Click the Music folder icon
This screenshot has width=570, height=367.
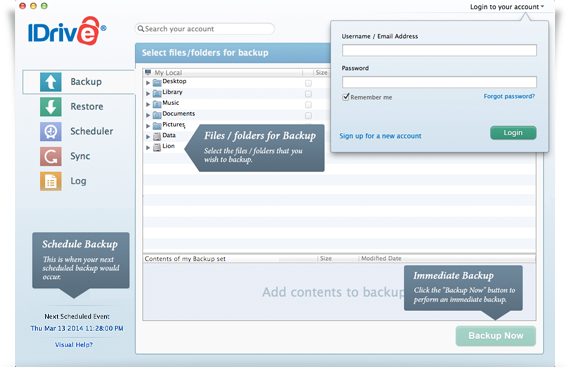pyautogui.click(x=157, y=104)
